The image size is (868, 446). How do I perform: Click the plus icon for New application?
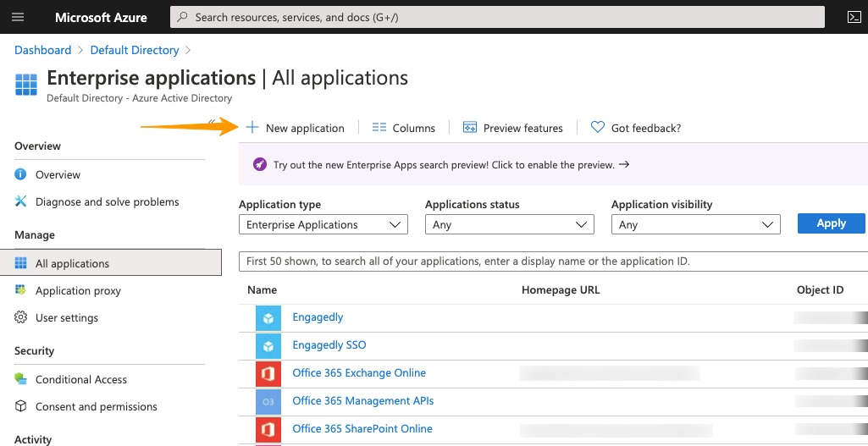(252, 128)
